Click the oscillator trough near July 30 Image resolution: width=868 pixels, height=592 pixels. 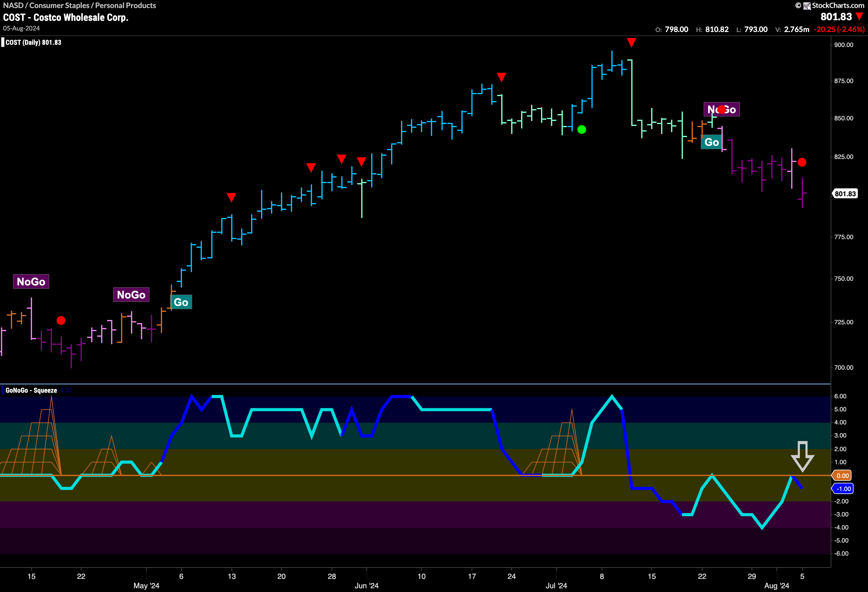click(x=762, y=527)
